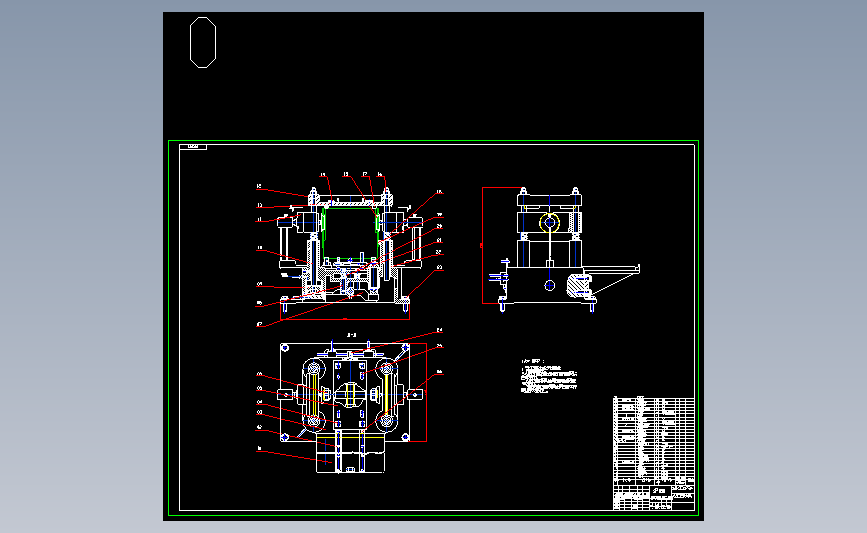
Task: Click the small label box at the sheet frame's corner
Action: (x=193, y=147)
